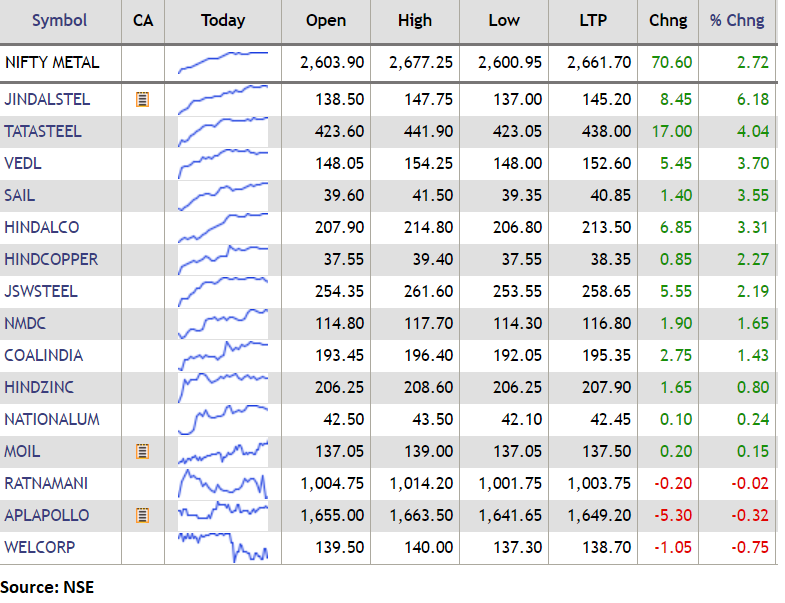The image size is (785, 603).
Task: Click the Chng column header
Action: pyautogui.click(x=668, y=20)
